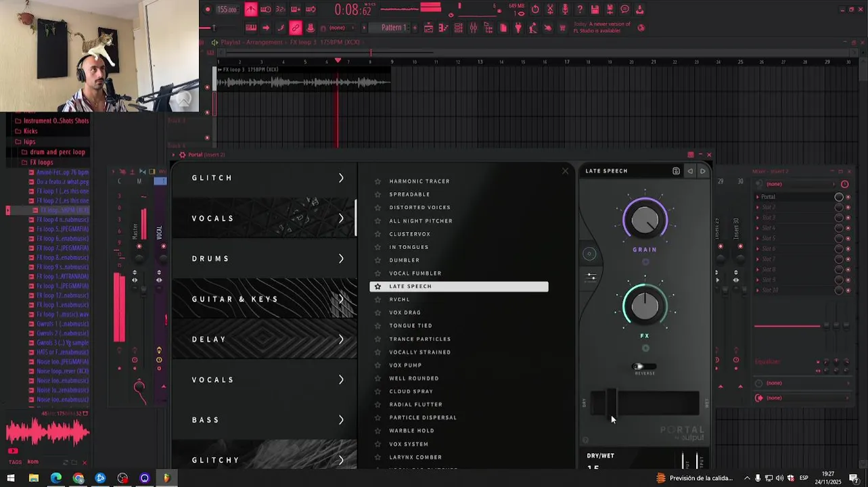Click the FL Studio taskbar icon
The width and height of the screenshot is (868, 487).
click(x=166, y=478)
